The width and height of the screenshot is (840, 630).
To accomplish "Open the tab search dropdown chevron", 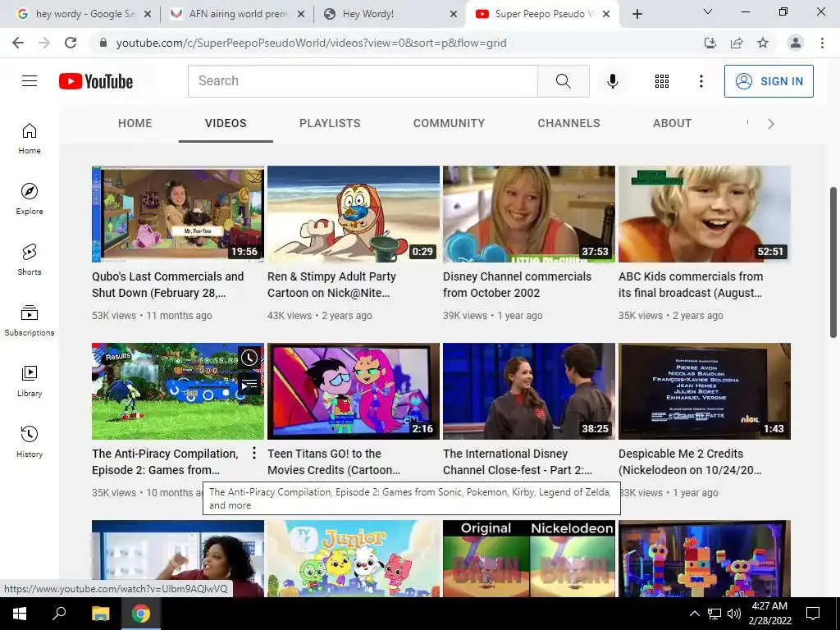I will click(707, 11).
